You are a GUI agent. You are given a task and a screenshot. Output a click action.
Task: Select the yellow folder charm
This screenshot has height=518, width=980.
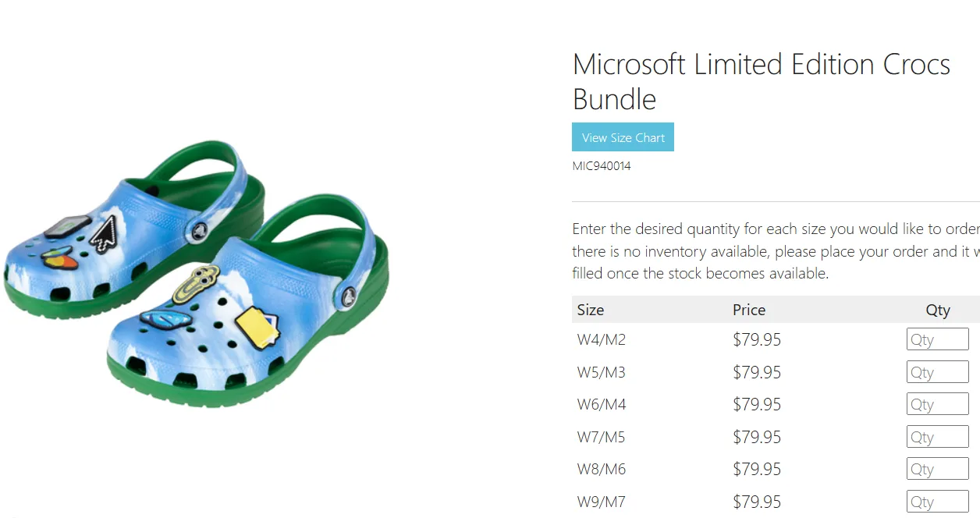point(257,325)
